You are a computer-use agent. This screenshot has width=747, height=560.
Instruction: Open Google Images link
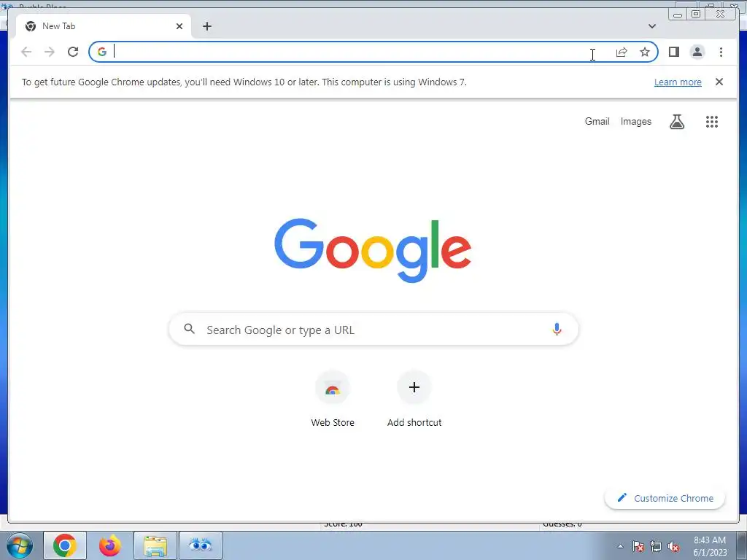pyautogui.click(x=635, y=122)
